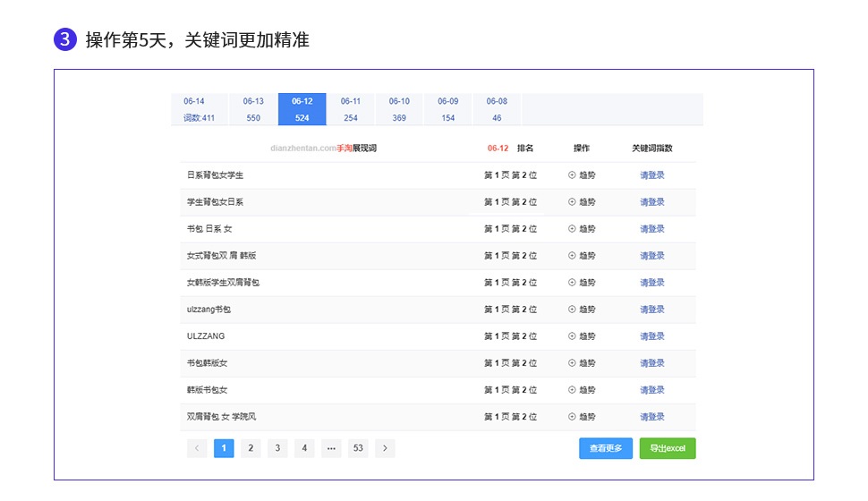Click keyword 书包韩版女
The width and height of the screenshot is (868, 501).
(207, 363)
